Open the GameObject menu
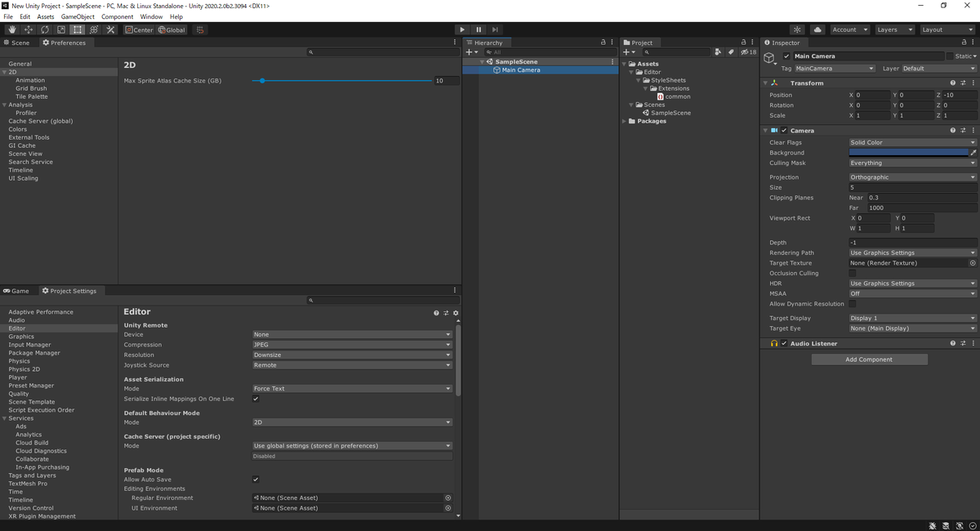Screen dimensions: 980x531 [x=78, y=16]
